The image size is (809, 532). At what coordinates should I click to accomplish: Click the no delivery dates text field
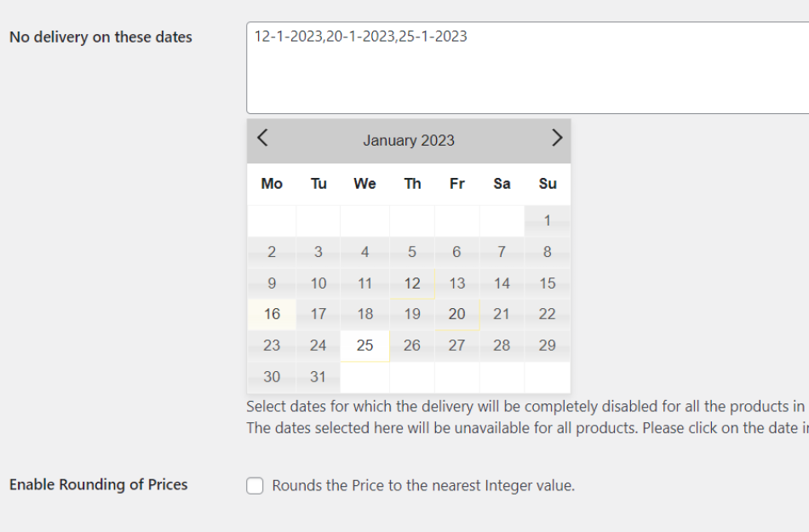pos(526,68)
